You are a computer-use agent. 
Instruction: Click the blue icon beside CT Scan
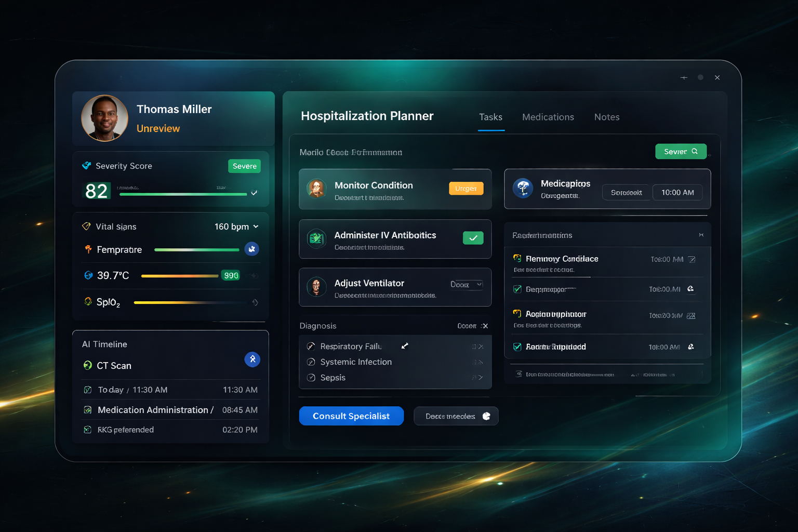click(252, 360)
